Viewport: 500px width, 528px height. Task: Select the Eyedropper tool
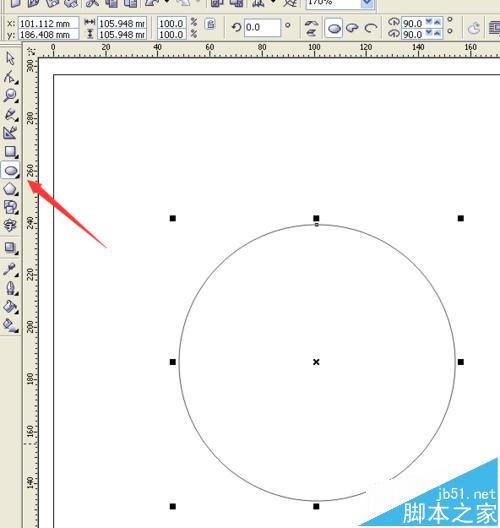point(10,269)
